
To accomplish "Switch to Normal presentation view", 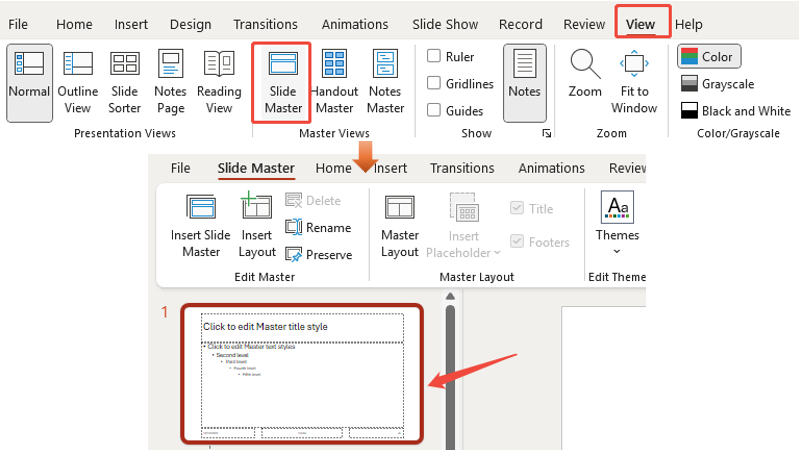I will [29, 83].
